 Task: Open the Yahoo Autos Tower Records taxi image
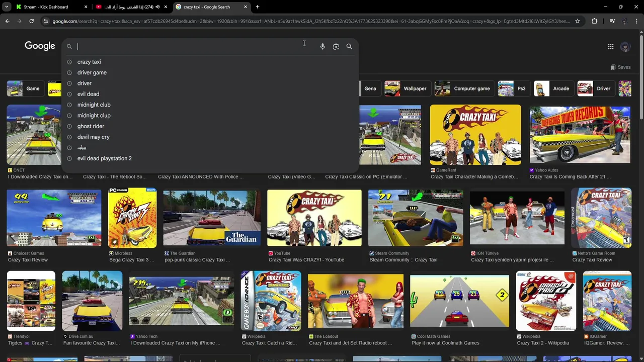click(580, 135)
